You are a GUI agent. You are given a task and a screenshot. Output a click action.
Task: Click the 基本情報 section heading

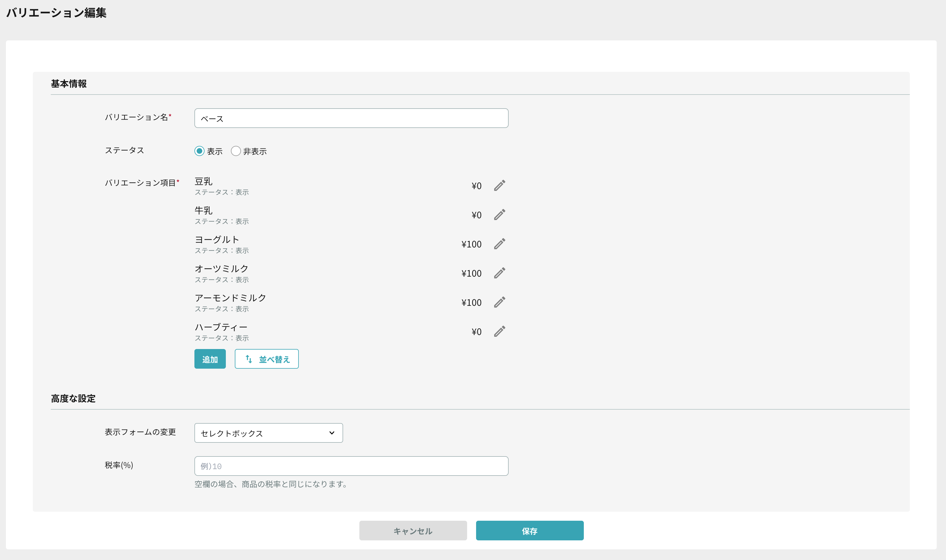tap(69, 84)
